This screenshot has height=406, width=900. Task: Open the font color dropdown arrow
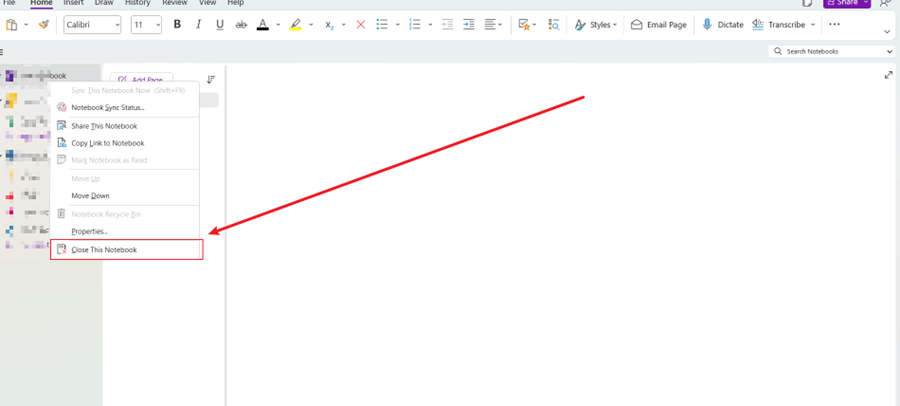pyautogui.click(x=278, y=25)
